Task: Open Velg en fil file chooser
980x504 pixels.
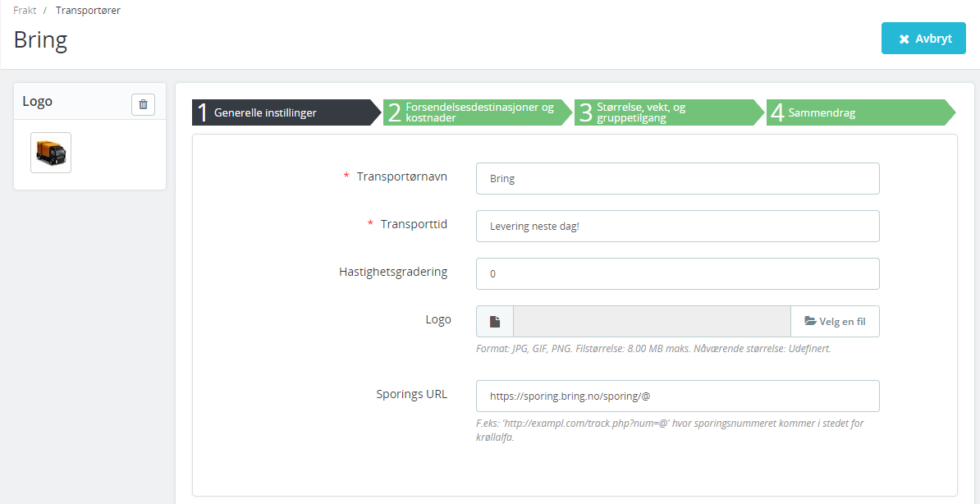Action: 835,322
